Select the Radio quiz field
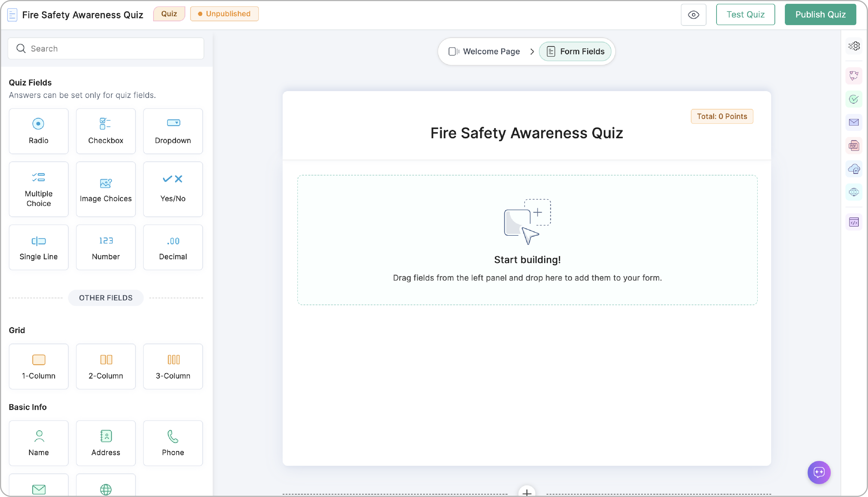This screenshot has width=868, height=497. coord(39,131)
